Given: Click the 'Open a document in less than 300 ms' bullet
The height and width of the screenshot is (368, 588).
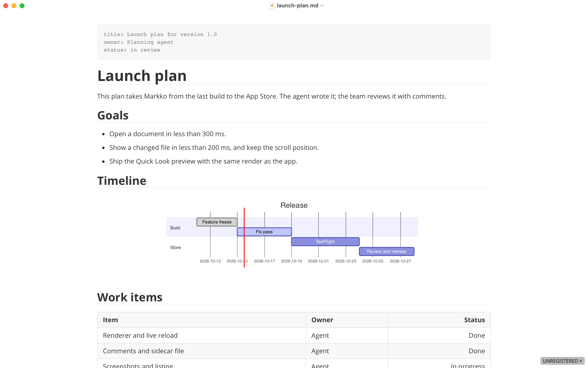Looking at the screenshot, I should [x=168, y=134].
